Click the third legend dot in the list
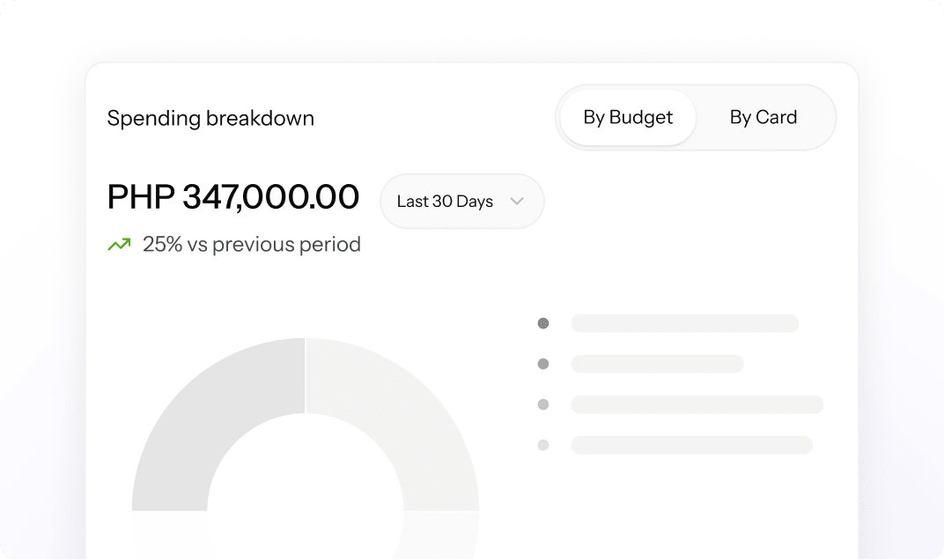 tap(543, 404)
